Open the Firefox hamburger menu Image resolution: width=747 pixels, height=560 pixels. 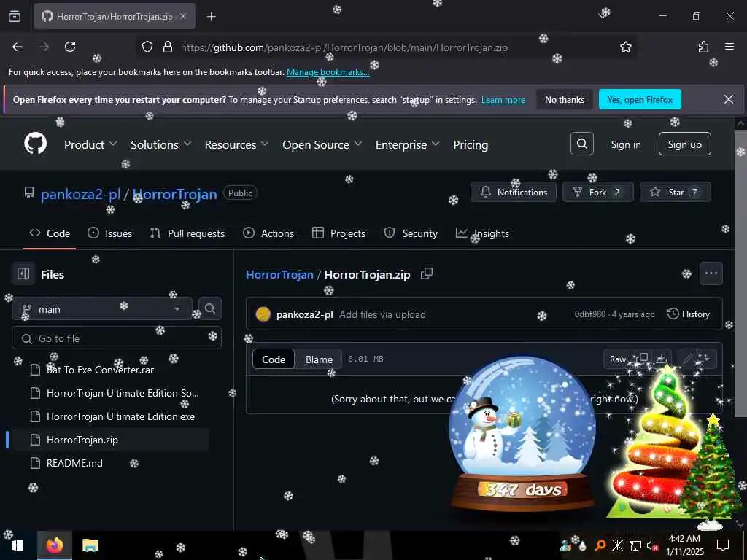point(729,47)
